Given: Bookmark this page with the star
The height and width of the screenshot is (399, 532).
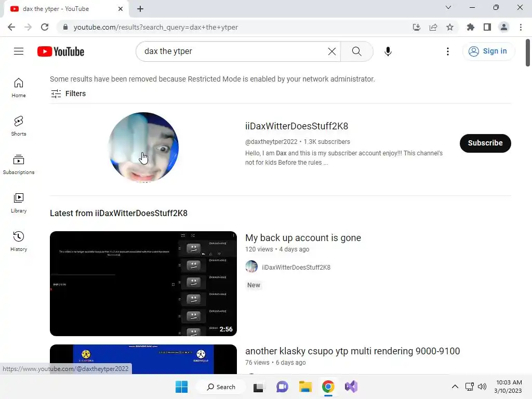Looking at the screenshot, I should [x=449, y=27].
